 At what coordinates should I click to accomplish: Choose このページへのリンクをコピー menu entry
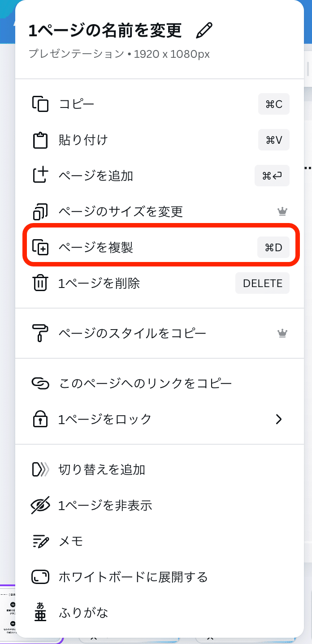point(143,383)
